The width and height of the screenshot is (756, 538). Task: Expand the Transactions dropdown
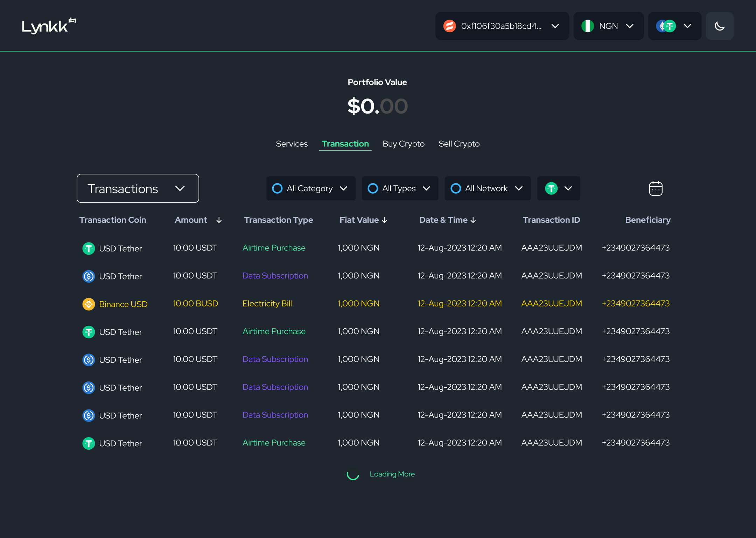tap(138, 188)
